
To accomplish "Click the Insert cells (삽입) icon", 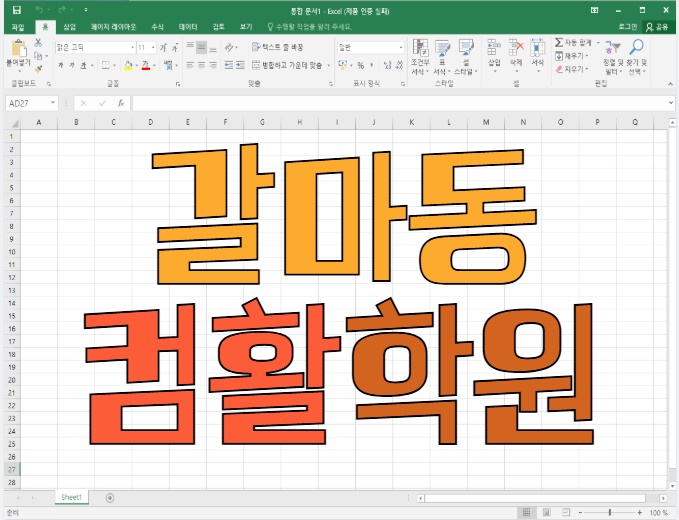I will (x=494, y=47).
